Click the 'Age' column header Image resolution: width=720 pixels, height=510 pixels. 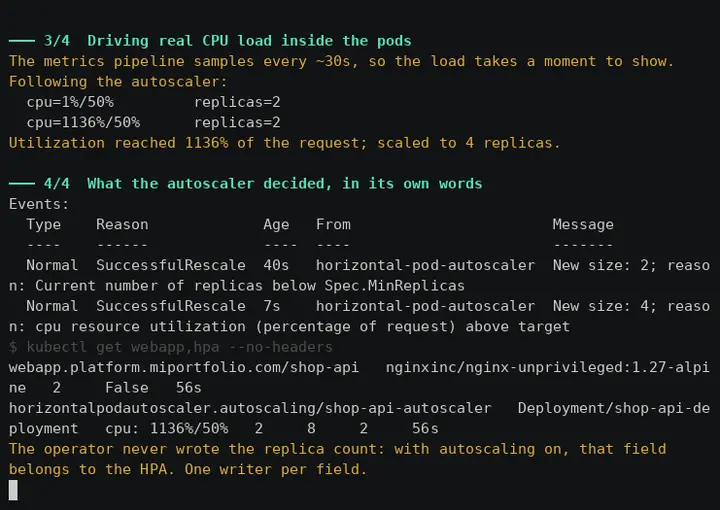[276, 224]
